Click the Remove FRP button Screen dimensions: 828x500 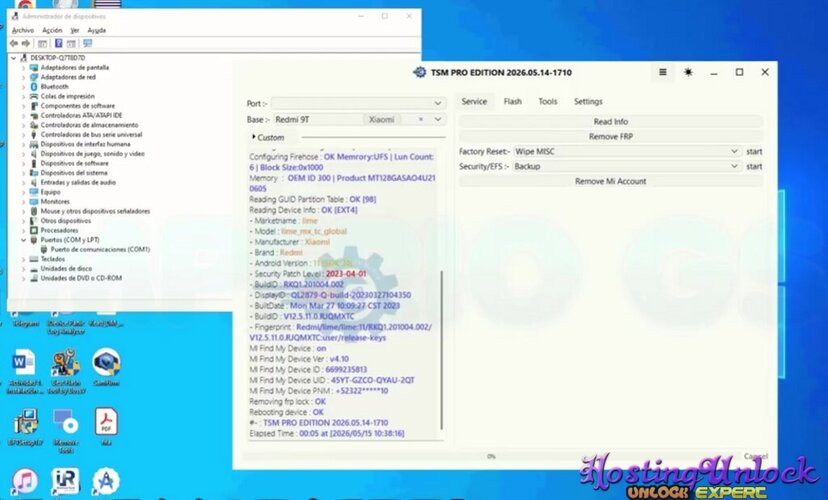coord(610,136)
